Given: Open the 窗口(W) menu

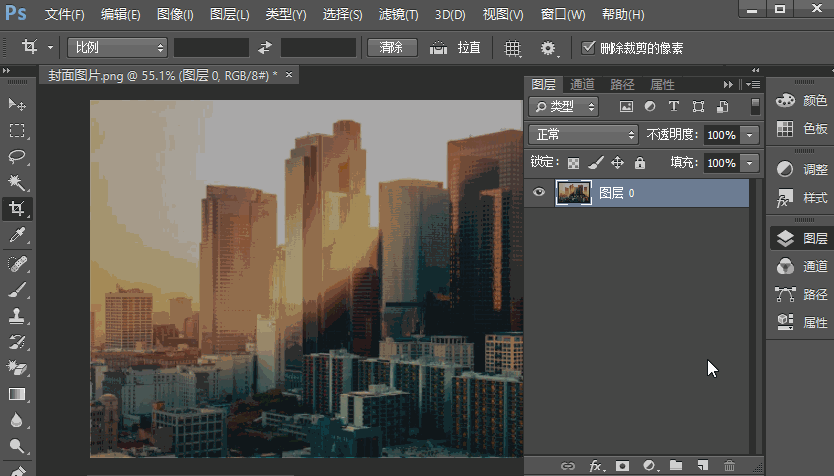Looking at the screenshot, I should pos(563,14).
